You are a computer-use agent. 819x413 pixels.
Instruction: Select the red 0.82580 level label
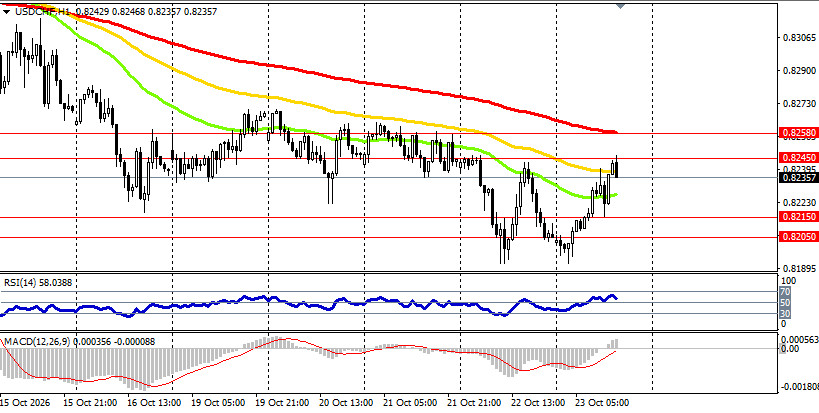798,133
